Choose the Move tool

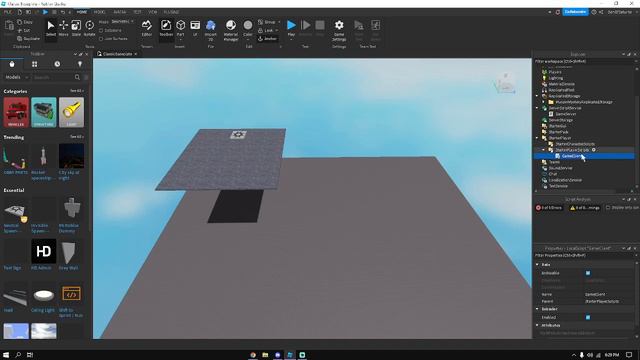pos(63,29)
